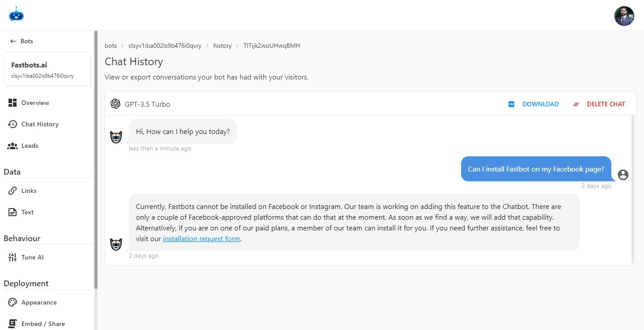
Task: Click the Data section heading
Action: pyautogui.click(x=12, y=172)
